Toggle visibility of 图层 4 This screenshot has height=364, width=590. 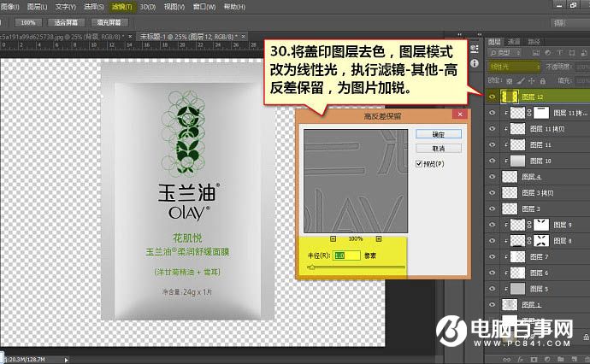tap(493, 176)
